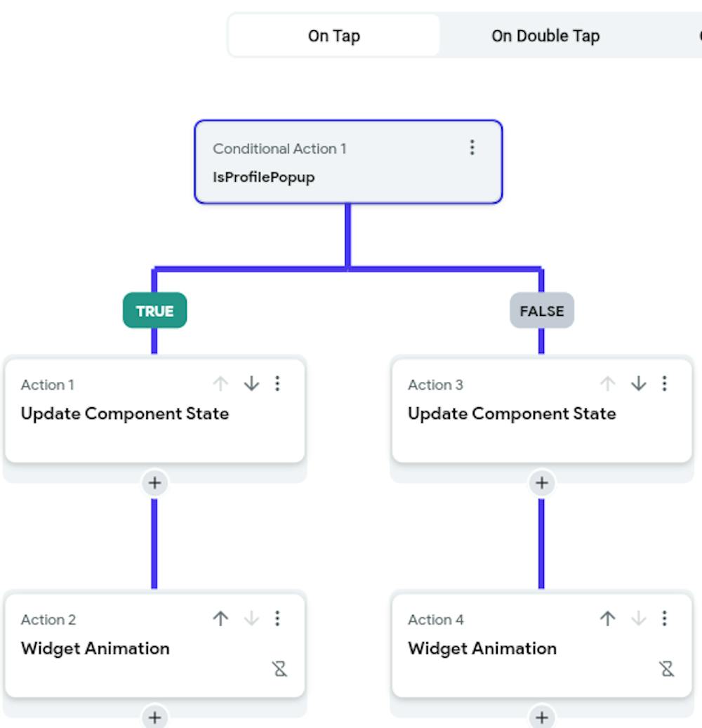
Task: Move Action 1 down with arrow
Action: pos(251,383)
